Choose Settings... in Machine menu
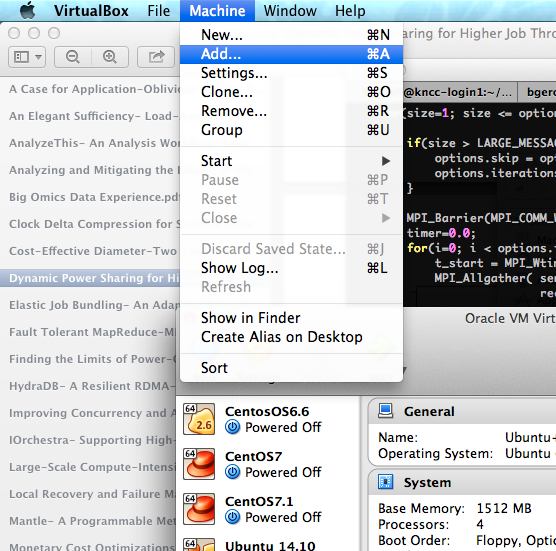556x551 pixels. pyautogui.click(x=291, y=73)
